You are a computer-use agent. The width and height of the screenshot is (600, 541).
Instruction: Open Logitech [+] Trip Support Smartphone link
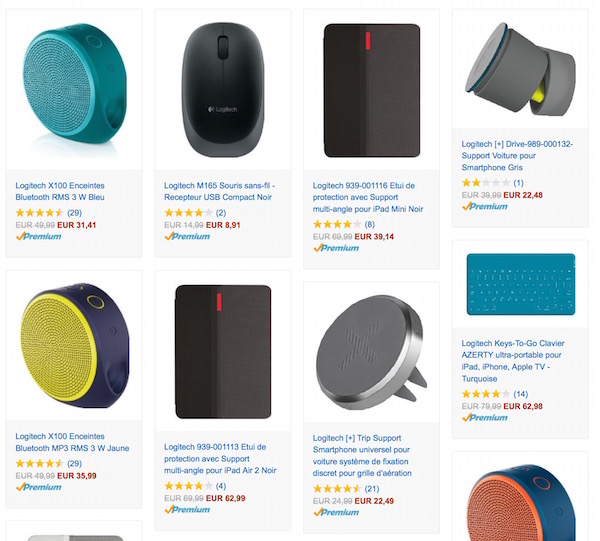click(362, 455)
